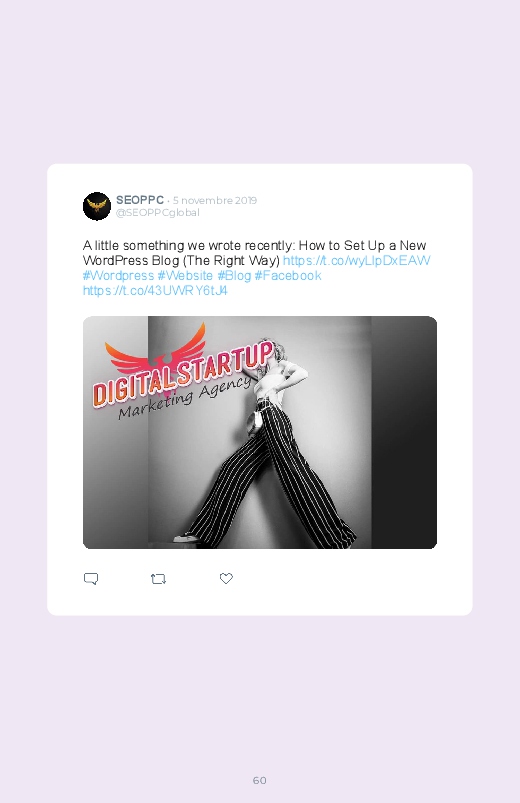Open the t.co/43UWRY6tJ4 link
This screenshot has width=520, height=803.
pyautogui.click(x=155, y=290)
